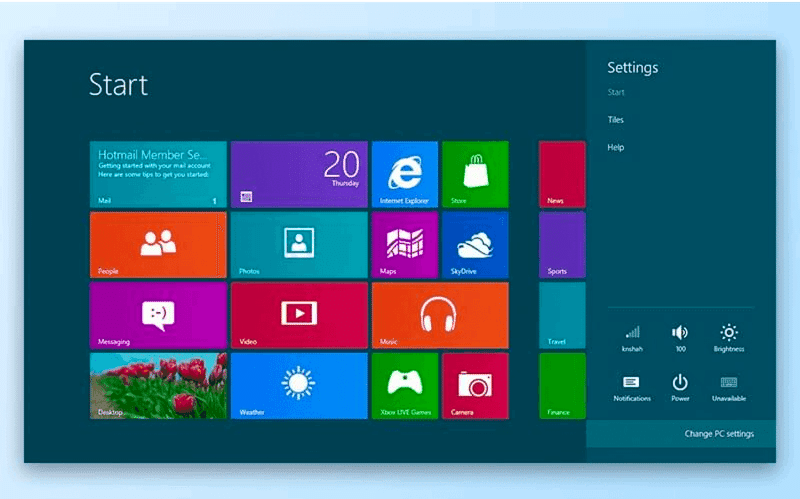The width and height of the screenshot is (800, 499).
Task: Open the Weather tile
Action: [x=299, y=386]
